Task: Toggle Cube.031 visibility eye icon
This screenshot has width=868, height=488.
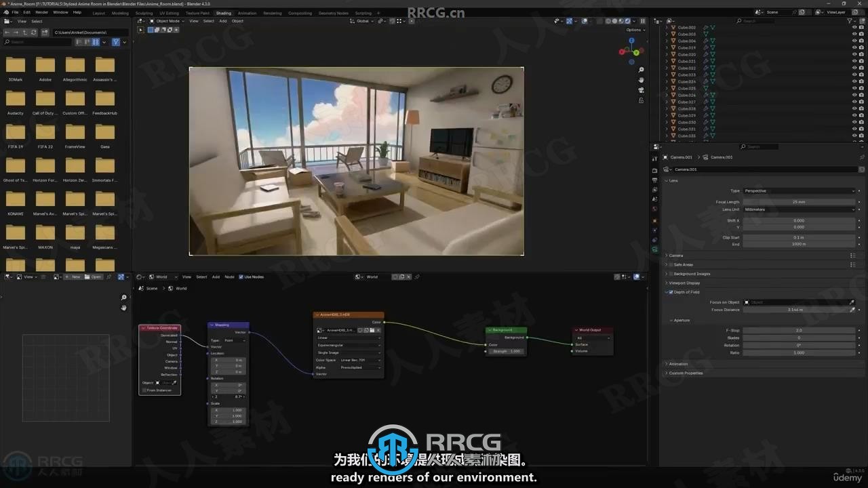Action: (x=854, y=129)
